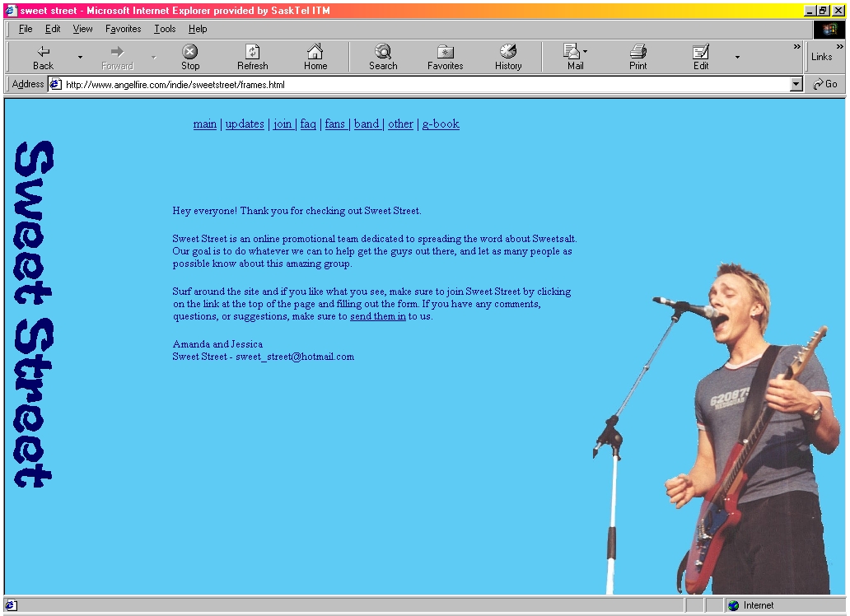Click the 'Hey everyone!' greeting line
Image resolution: width=850 pixels, height=616 pixels.
pos(297,211)
